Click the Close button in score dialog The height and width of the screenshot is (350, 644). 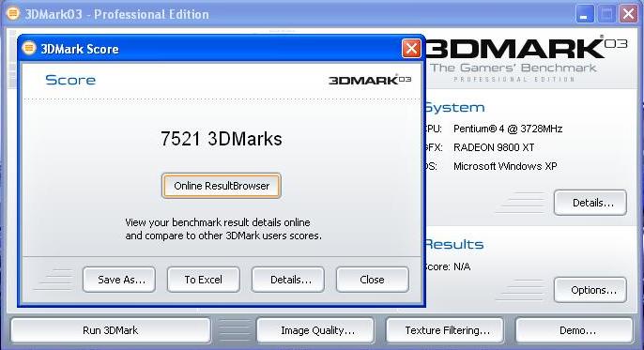[373, 280]
